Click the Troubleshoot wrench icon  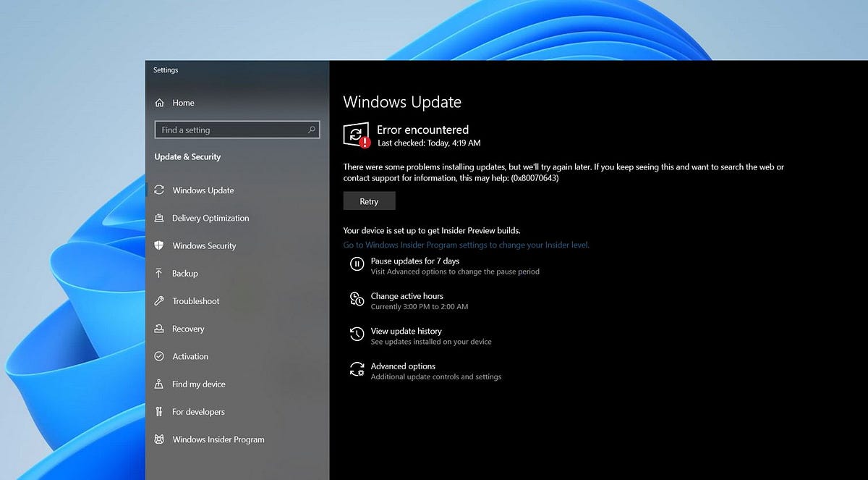pyautogui.click(x=159, y=300)
